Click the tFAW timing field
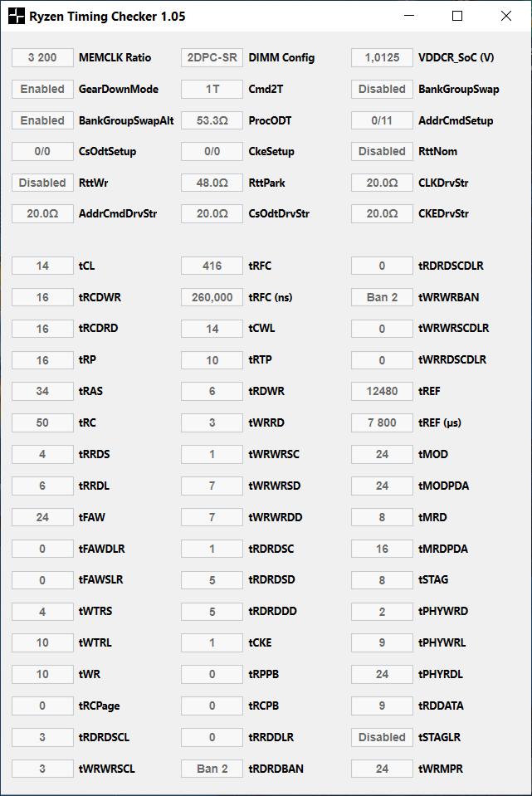 [x=42, y=517]
